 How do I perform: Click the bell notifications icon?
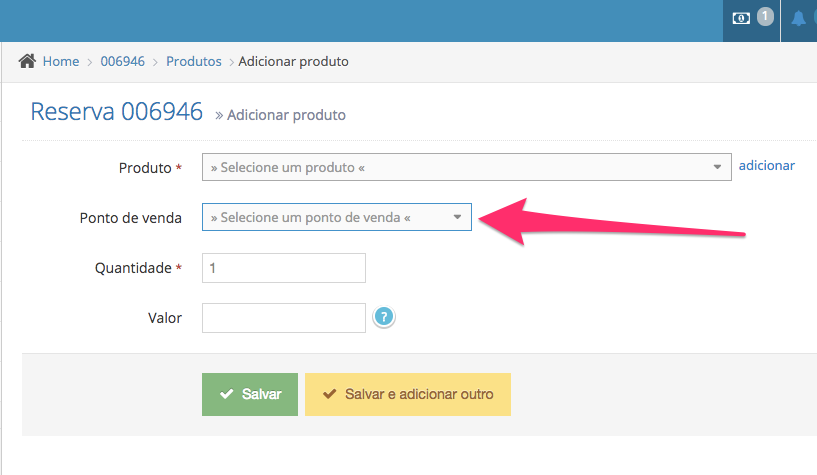pos(798,19)
